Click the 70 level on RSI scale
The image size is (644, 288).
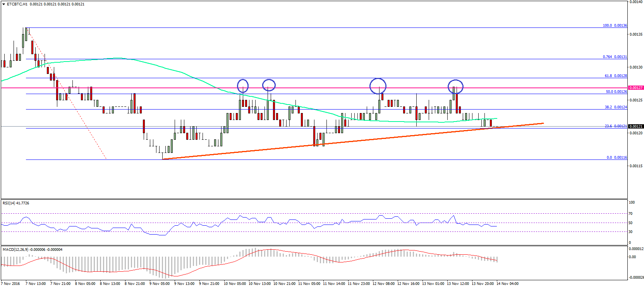630,214
